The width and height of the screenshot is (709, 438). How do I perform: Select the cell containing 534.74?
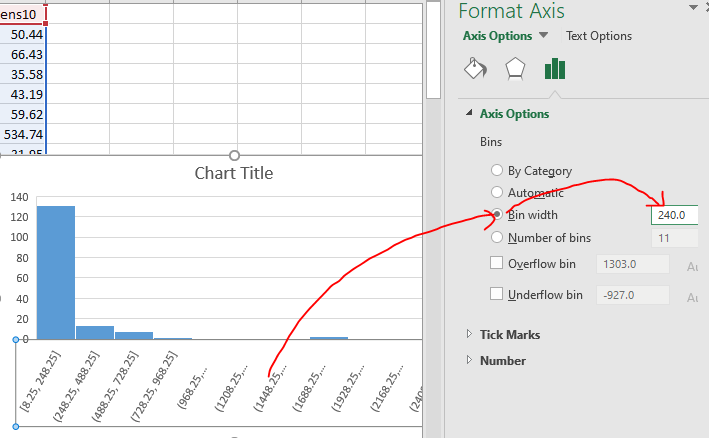click(23, 135)
